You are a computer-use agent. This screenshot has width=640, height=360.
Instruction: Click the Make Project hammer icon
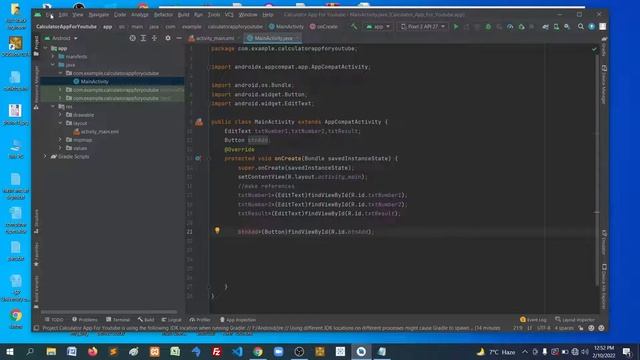(x=354, y=27)
